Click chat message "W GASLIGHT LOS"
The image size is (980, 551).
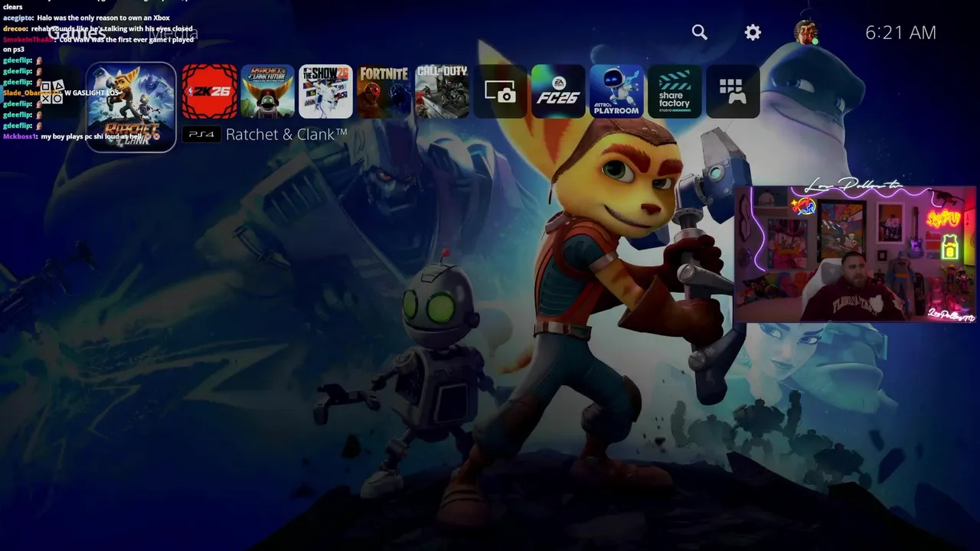pyautogui.click(x=92, y=93)
